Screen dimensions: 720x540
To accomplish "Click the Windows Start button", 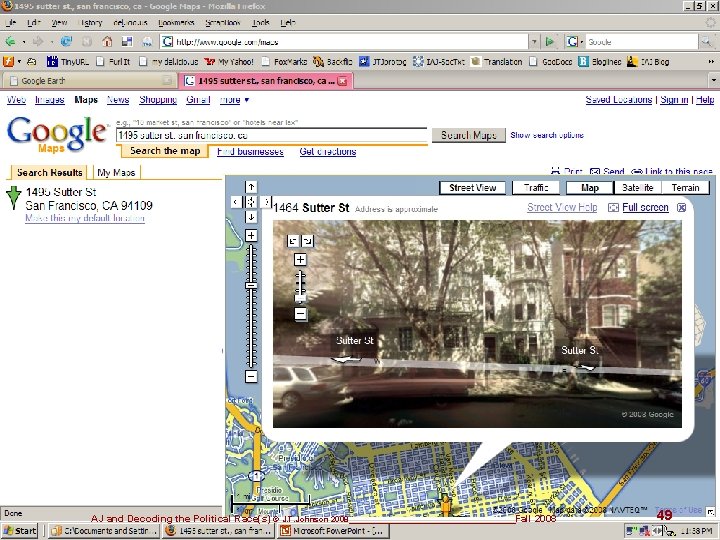I will [x=20, y=531].
